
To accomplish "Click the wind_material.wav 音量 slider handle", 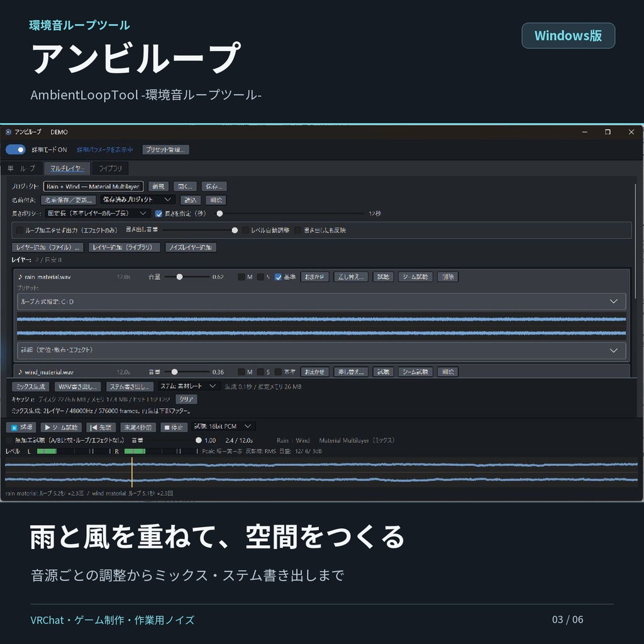I will tap(175, 372).
